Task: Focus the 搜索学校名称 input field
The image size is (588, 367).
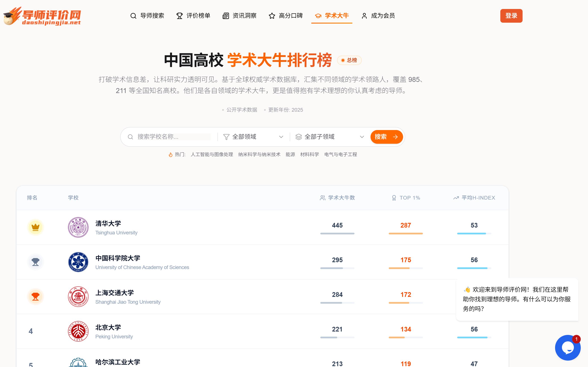Action: click(x=174, y=137)
